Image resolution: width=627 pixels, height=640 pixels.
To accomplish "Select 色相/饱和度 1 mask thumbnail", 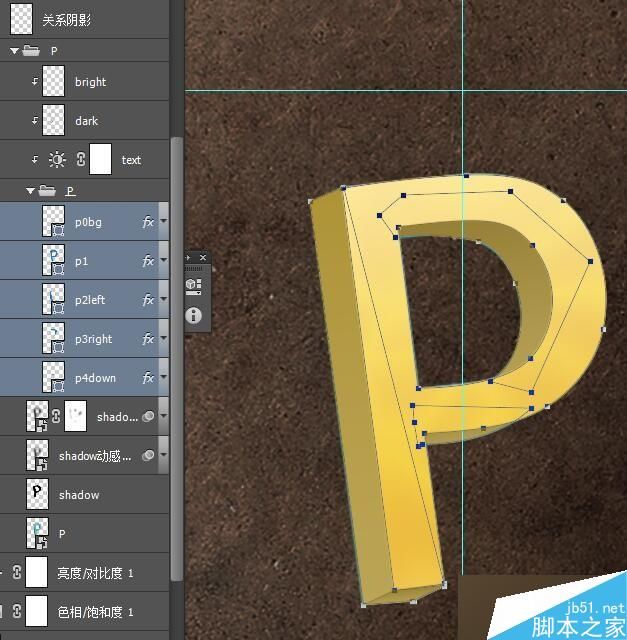I will click(37, 611).
